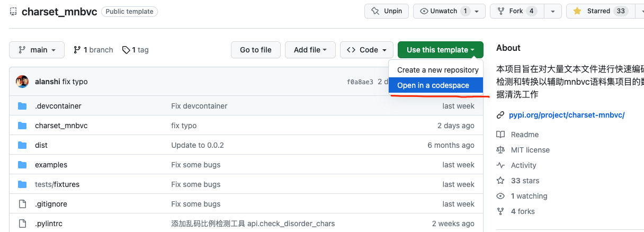Screen dimensions: 644x232
Task: Open the api.check_disorder_chars commit message
Action: coord(253,224)
